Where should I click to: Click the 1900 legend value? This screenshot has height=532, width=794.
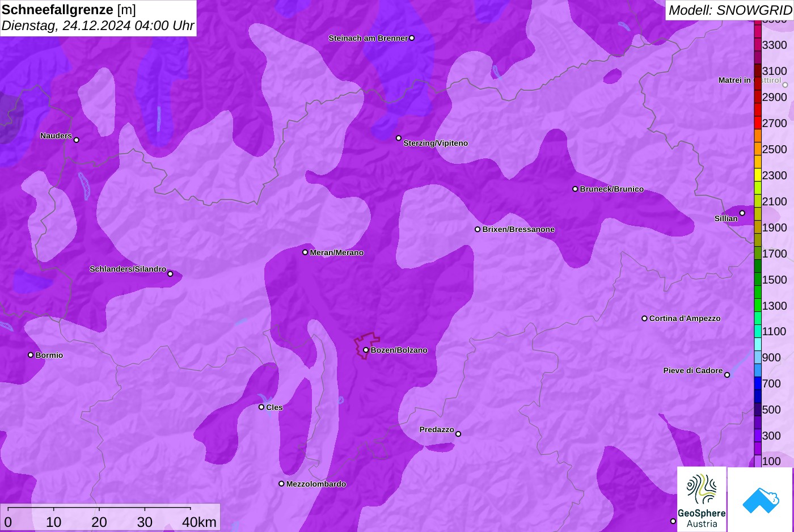(775, 227)
